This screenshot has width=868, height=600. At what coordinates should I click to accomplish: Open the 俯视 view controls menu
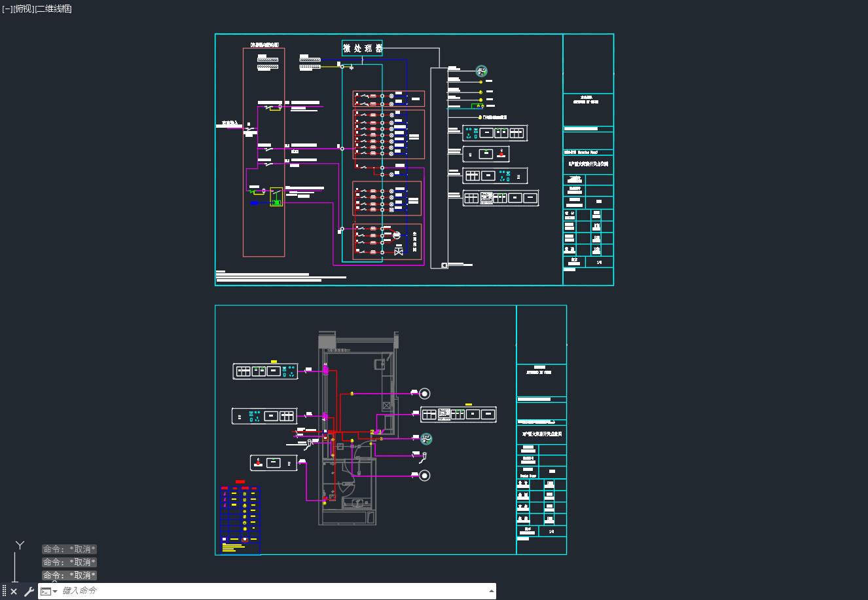(22, 9)
